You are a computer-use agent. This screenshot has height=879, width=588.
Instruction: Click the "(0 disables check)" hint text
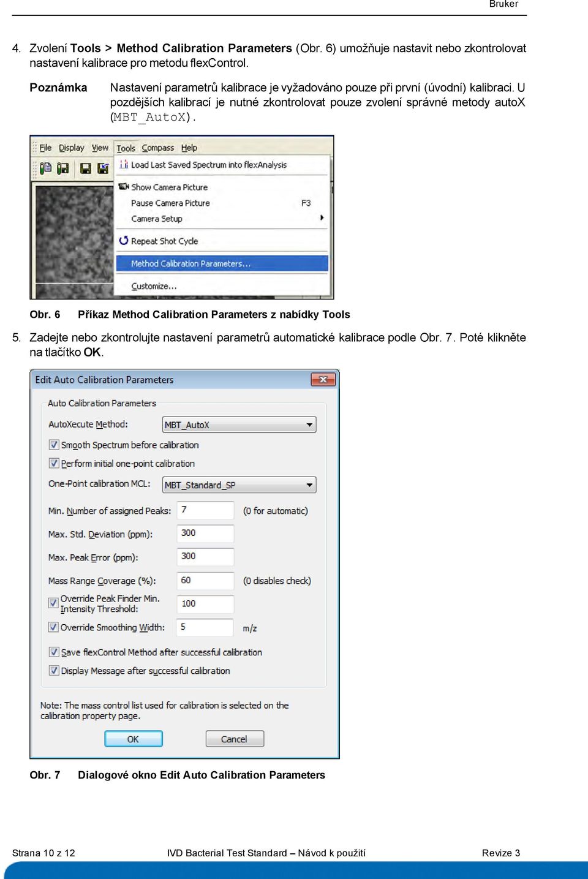(x=277, y=581)
